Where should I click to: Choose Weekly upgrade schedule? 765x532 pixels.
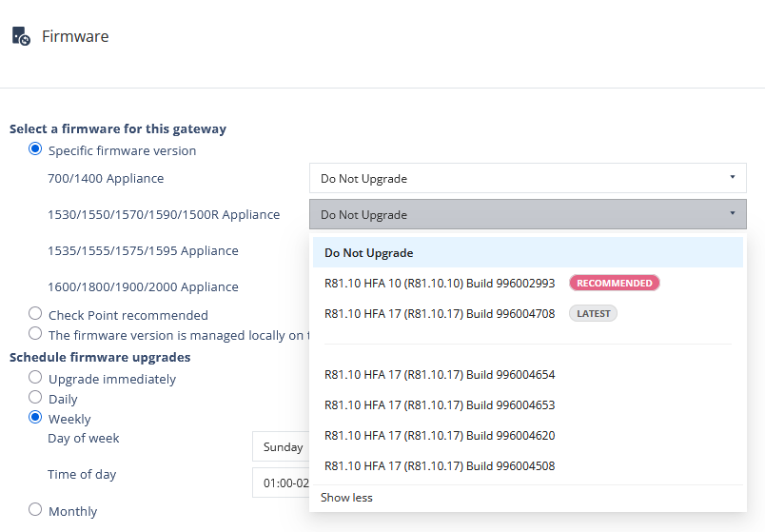(35, 417)
